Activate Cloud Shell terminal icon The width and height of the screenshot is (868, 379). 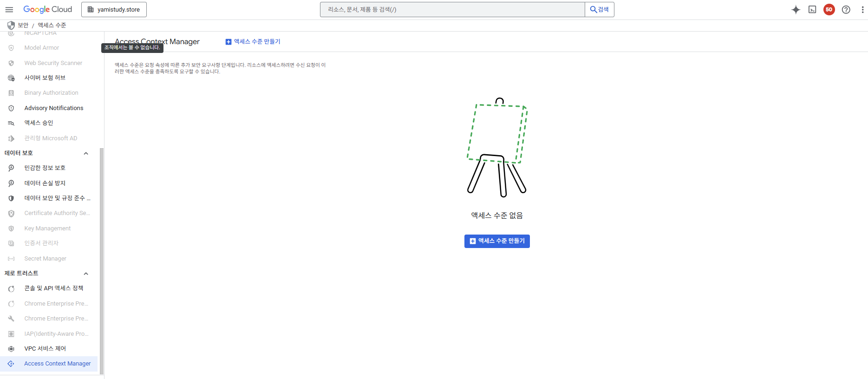[x=812, y=10]
